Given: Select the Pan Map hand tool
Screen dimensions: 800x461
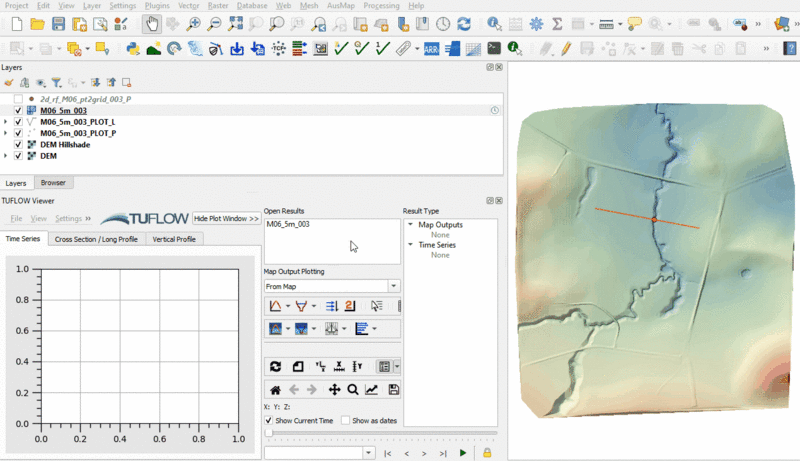Looking at the screenshot, I should [152, 24].
